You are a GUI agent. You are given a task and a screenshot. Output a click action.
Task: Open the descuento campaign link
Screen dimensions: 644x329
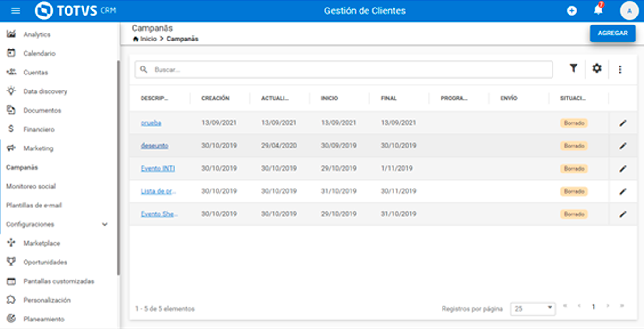click(154, 146)
